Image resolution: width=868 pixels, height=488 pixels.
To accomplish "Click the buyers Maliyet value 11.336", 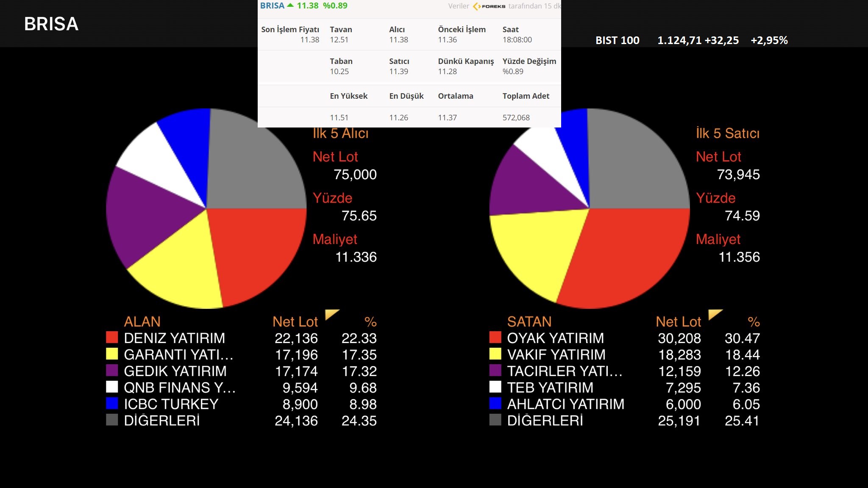I will (x=356, y=257).
